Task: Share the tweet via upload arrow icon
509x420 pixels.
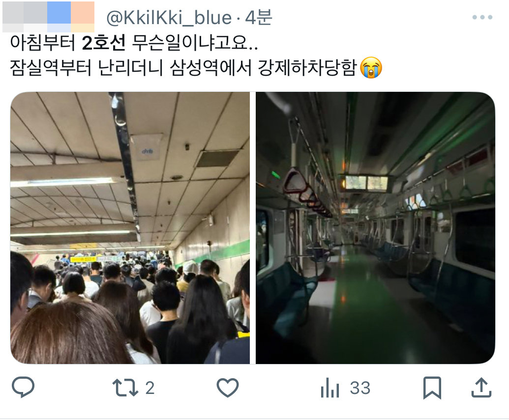Action: tap(481, 388)
